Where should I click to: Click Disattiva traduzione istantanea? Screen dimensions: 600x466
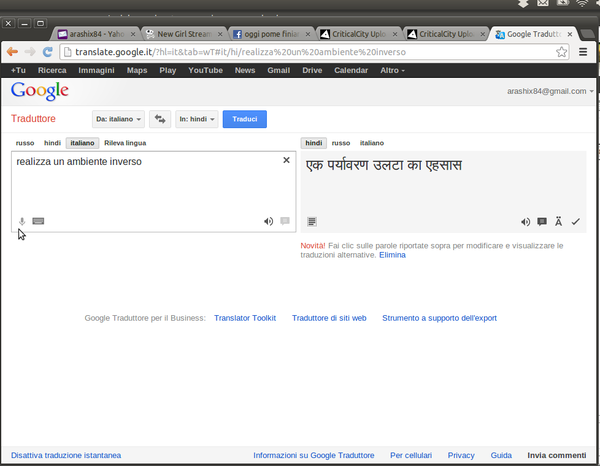tap(66, 455)
